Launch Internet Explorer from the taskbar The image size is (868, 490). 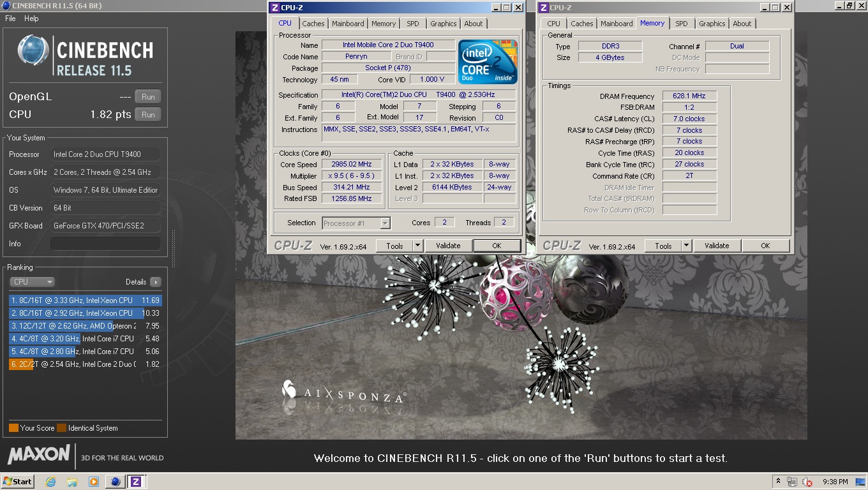[50, 482]
